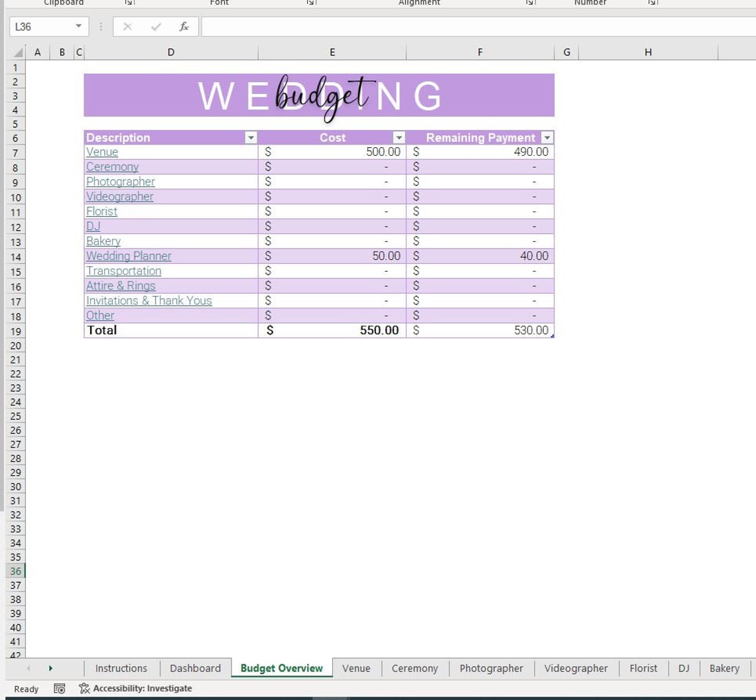
Task: Follow the Wedding Planner hyperlink
Action: tap(128, 256)
